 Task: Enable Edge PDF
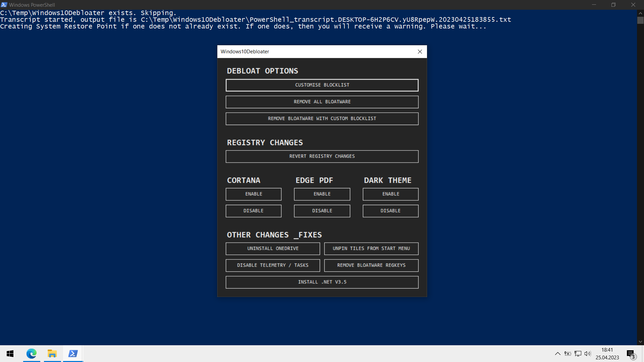(x=322, y=194)
